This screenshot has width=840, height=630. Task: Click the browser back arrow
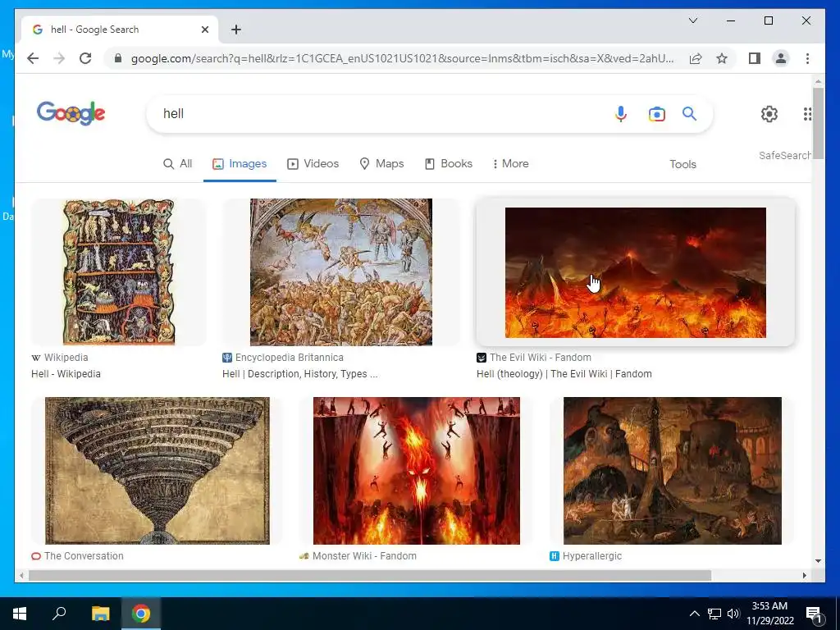pos(33,58)
